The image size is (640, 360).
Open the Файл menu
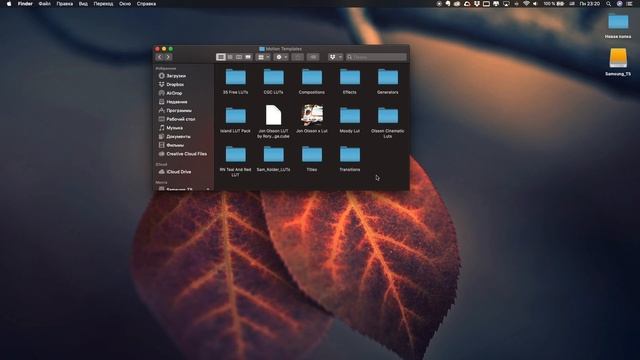click(44, 4)
